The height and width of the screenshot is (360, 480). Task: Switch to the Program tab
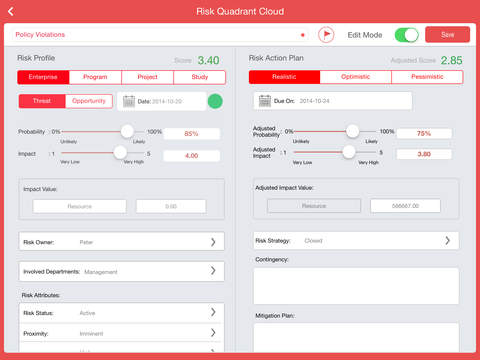(95, 77)
